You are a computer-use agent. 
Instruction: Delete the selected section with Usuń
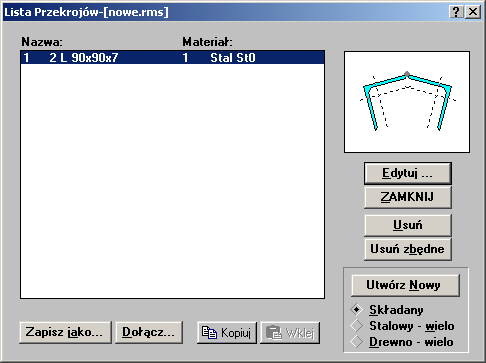click(x=408, y=225)
